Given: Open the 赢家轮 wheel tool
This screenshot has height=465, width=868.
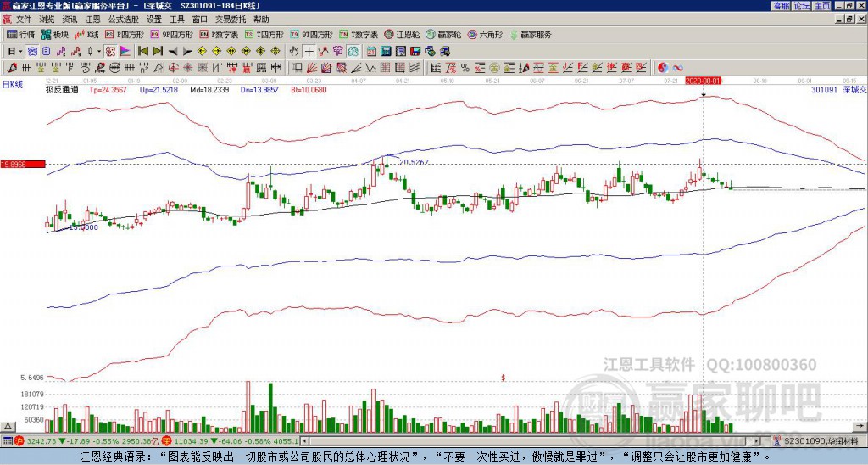Looking at the screenshot, I should pyautogui.click(x=443, y=34).
